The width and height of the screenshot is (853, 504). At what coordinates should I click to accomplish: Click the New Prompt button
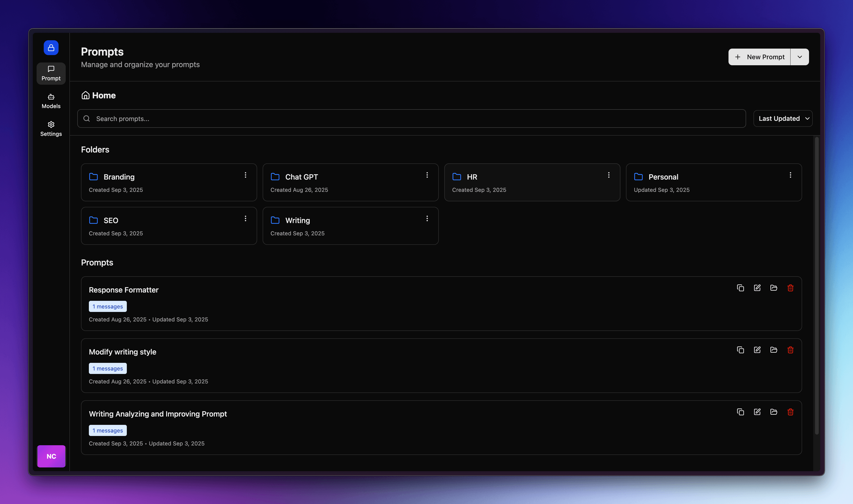[x=759, y=57]
